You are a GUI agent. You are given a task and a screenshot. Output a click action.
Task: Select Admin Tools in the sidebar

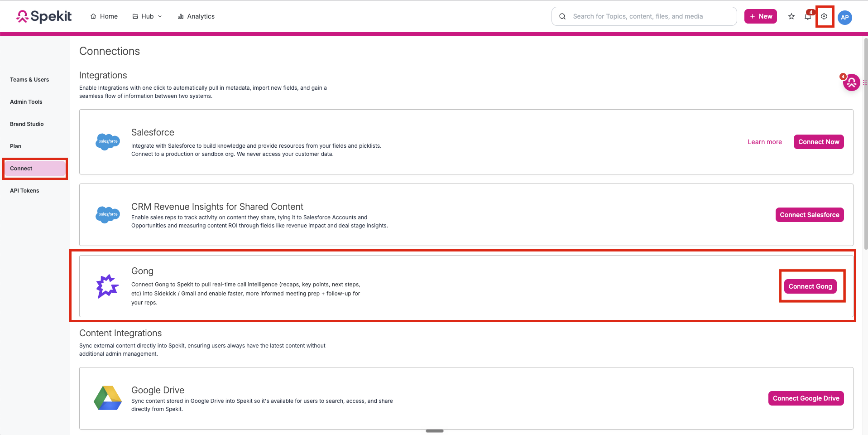click(x=26, y=102)
